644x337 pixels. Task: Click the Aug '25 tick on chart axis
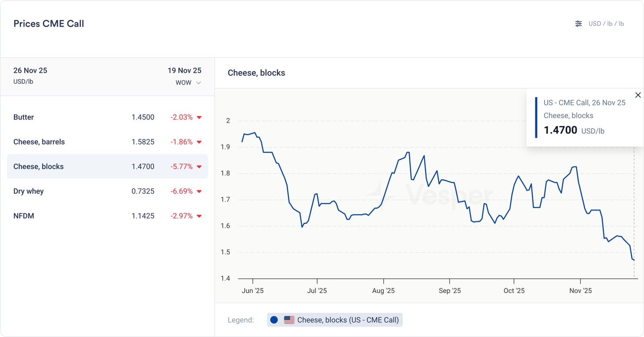[383, 291]
